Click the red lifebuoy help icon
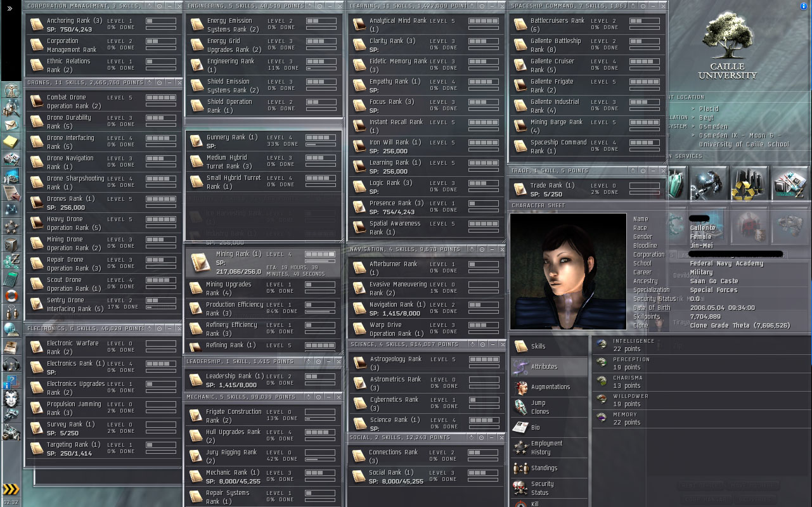The height and width of the screenshot is (507, 812). (11, 295)
